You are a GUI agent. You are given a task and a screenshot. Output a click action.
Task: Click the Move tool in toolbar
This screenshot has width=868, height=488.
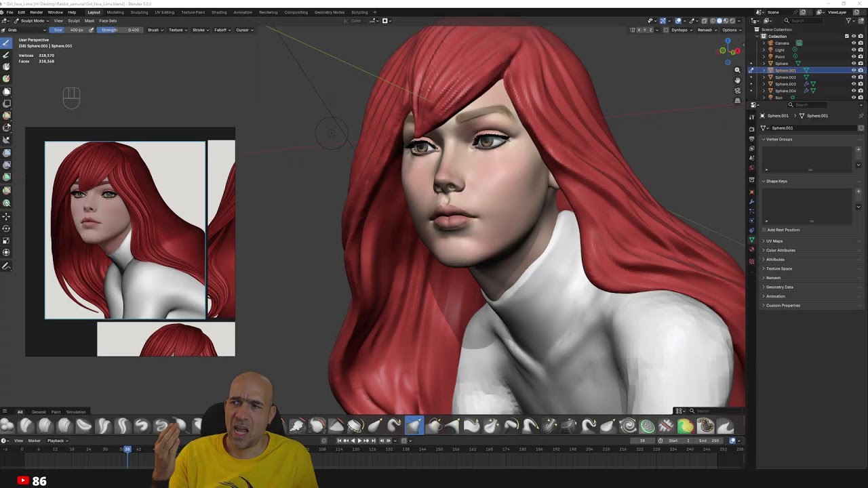click(7, 216)
